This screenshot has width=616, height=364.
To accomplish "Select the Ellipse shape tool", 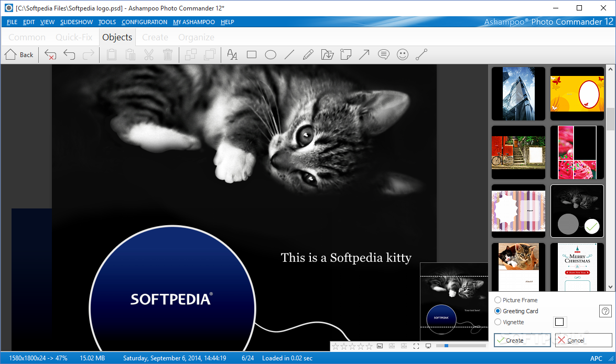I will [x=271, y=54].
